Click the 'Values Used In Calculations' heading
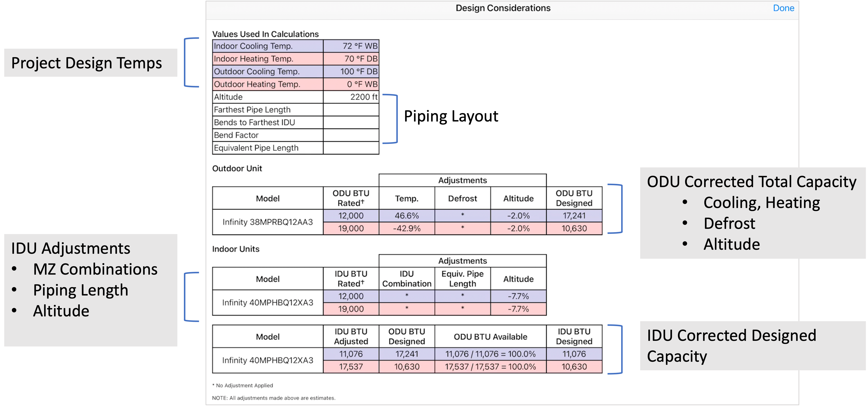Screen dimensions: 868x406 pyautogui.click(x=266, y=34)
